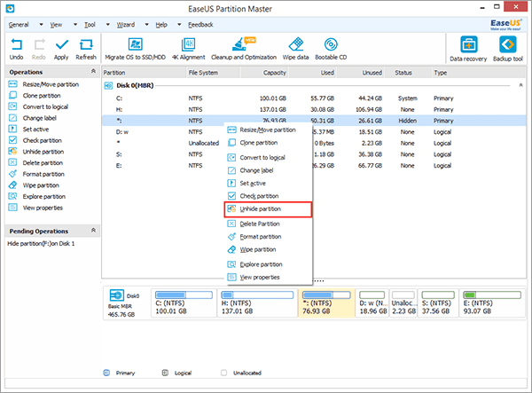Viewport: 532px width, 393px height.
Task: Sort by the Capacity column header
Action: tap(264, 73)
